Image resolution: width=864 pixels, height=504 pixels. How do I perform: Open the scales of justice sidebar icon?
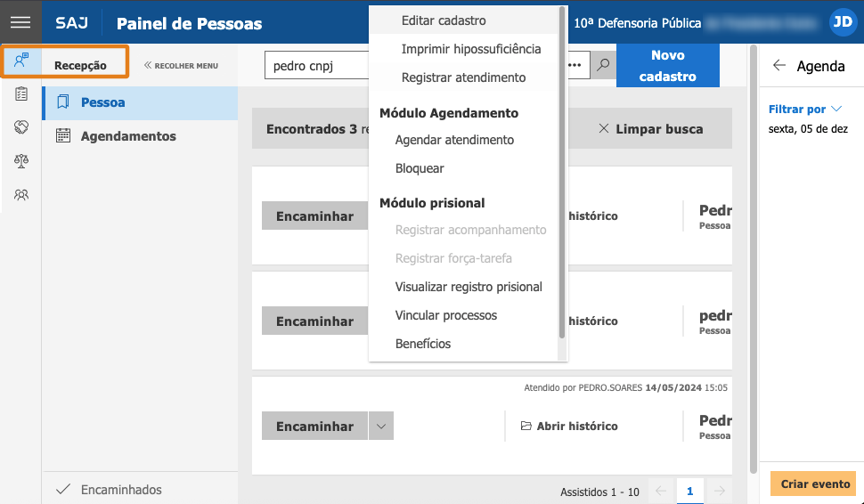point(21,161)
